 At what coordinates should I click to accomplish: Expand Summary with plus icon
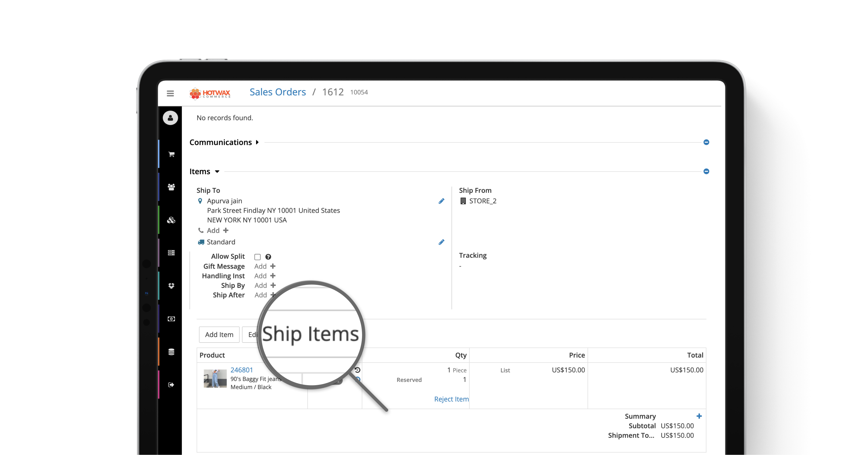(699, 416)
